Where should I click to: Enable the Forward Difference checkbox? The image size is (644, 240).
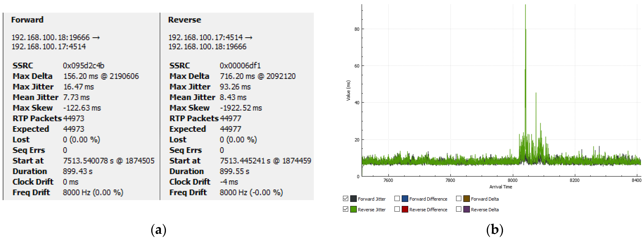click(397, 199)
